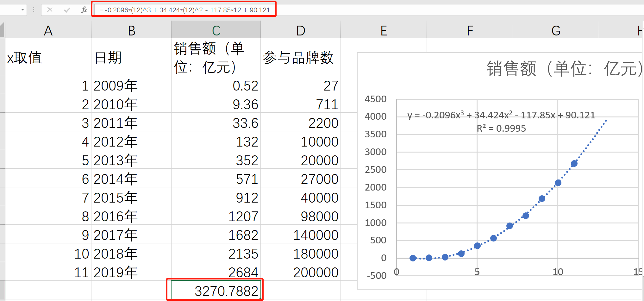Select column C header
Image resolution: width=644 pixels, height=301 pixels.
tap(216, 30)
